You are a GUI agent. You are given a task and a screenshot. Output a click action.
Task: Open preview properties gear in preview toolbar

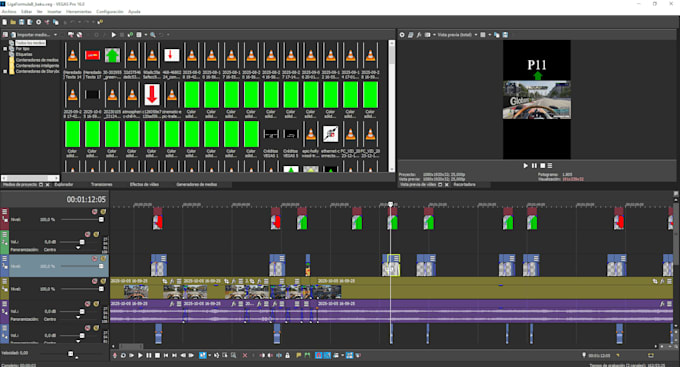pyautogui.click(x=402, y=35)
